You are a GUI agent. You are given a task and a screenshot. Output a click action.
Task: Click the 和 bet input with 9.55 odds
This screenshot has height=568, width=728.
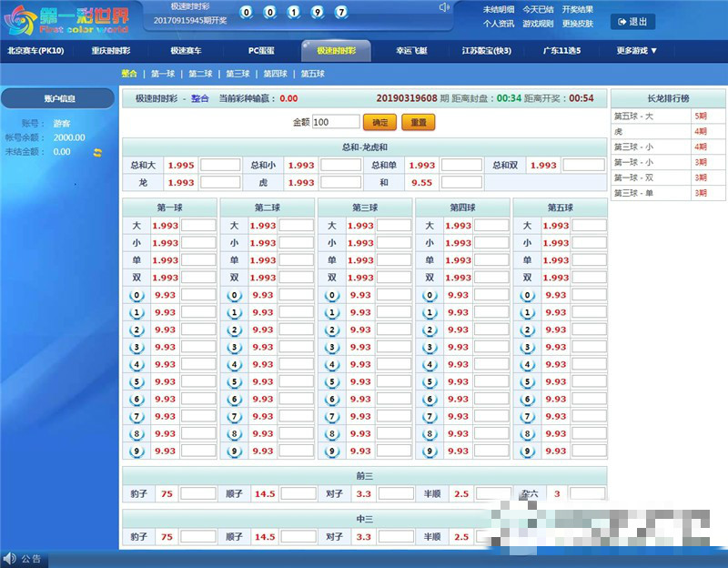coord(461,183)
